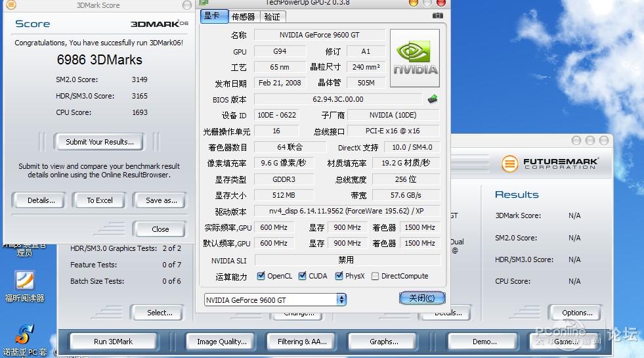Click the 3DMark Score window orange icon
The width and height of the screenshot is (644, 358).
point(11,5)
